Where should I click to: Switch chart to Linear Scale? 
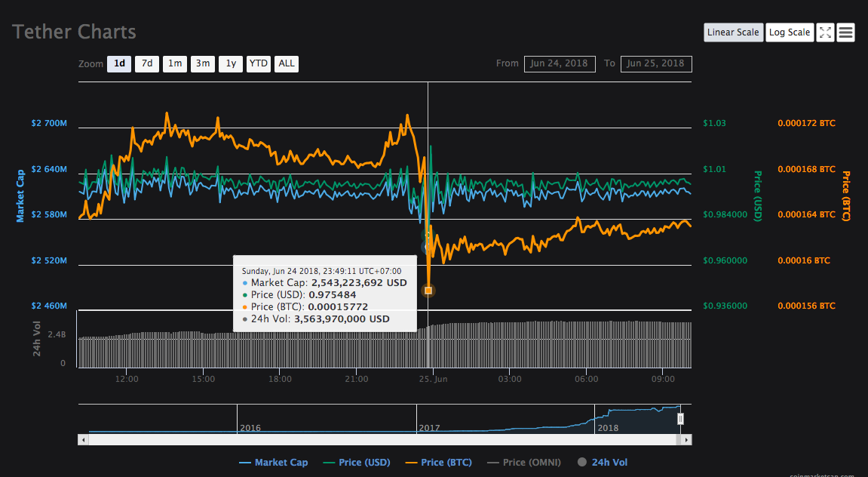coord(733,32)
